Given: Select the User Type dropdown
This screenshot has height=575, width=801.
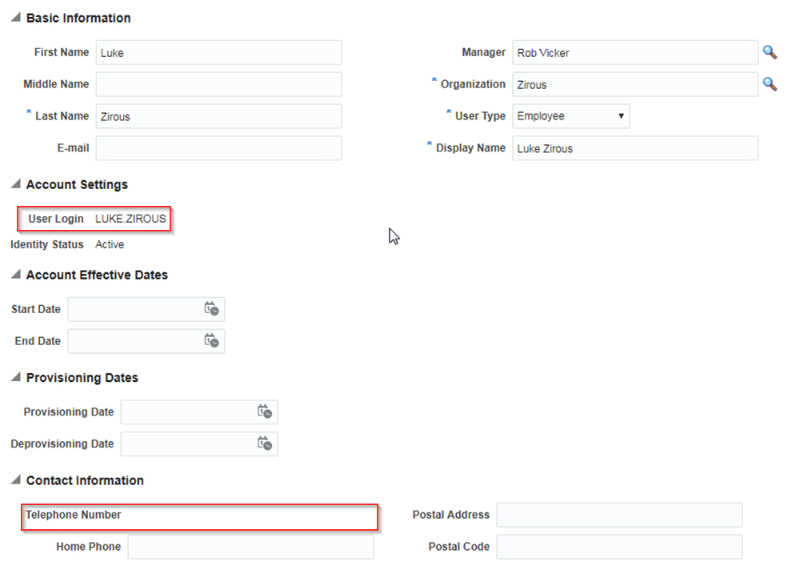Looking at the screenshot, I should 571,116.
